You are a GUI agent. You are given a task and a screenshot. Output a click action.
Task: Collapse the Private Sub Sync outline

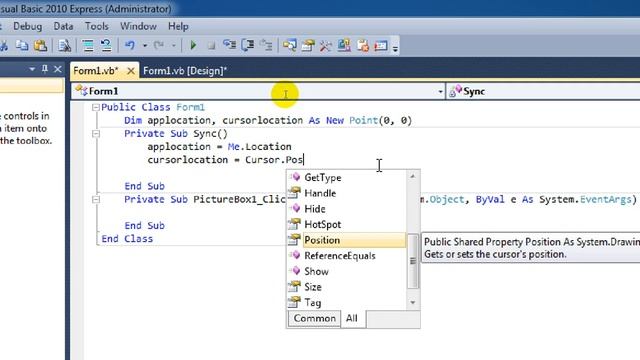tap(96, 133)
